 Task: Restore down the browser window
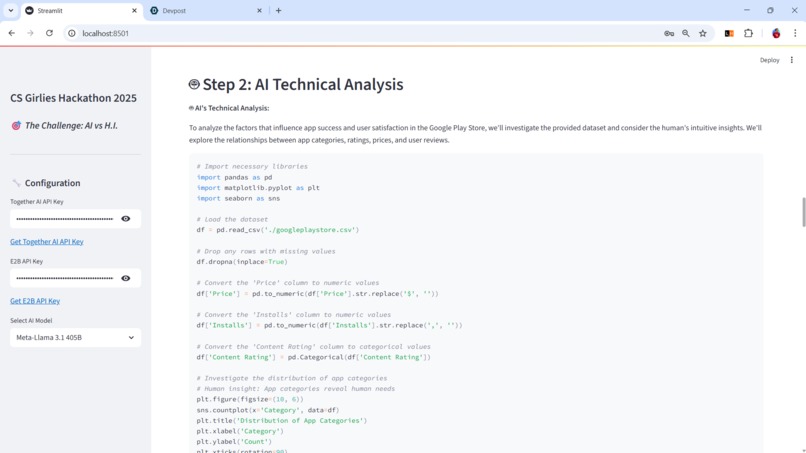(x=770, y=10)
